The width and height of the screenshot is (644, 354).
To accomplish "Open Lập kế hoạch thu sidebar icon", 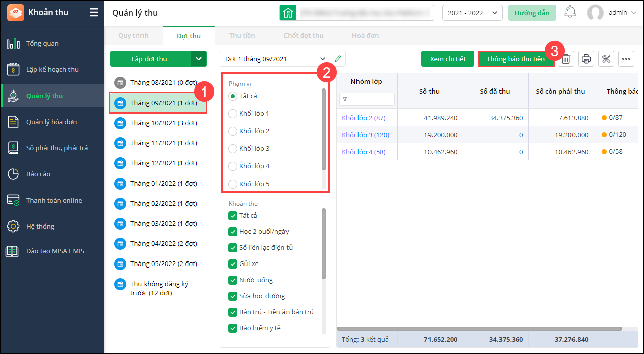I will point(13,69).
